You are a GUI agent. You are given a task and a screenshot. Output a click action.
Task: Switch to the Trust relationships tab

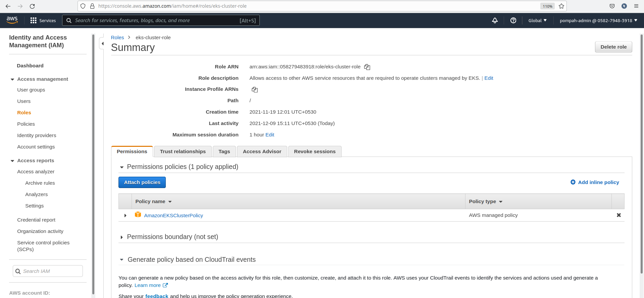[183, 152]
